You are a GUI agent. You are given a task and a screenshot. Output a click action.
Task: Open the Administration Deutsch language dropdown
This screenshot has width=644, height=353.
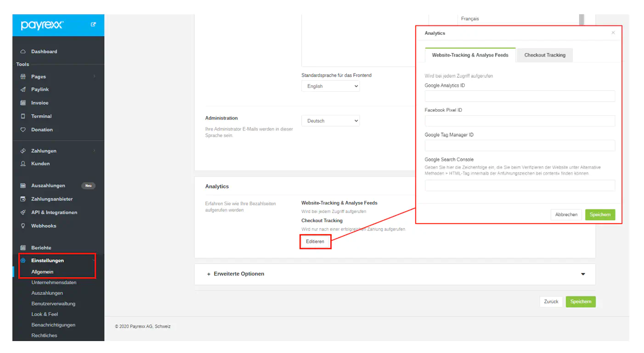pos(330,121)
